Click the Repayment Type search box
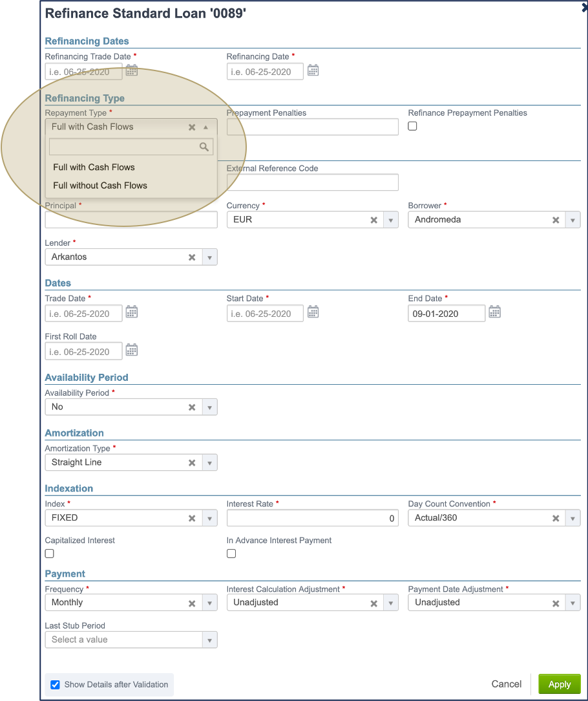The image size is (588, 701). pos(131,147)
